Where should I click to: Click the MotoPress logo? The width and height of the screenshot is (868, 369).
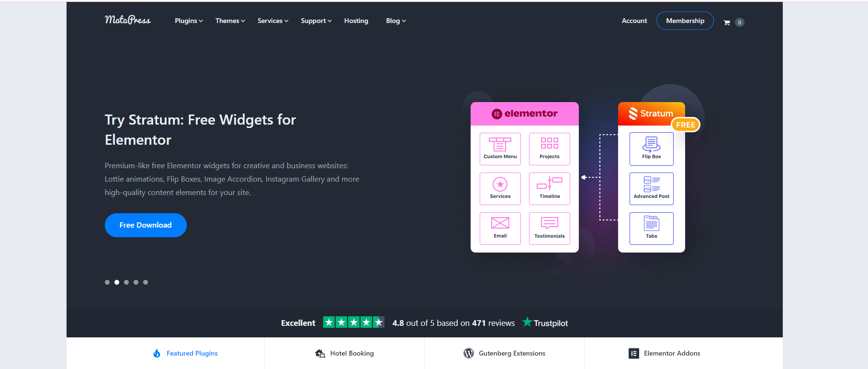click(127, 20)
